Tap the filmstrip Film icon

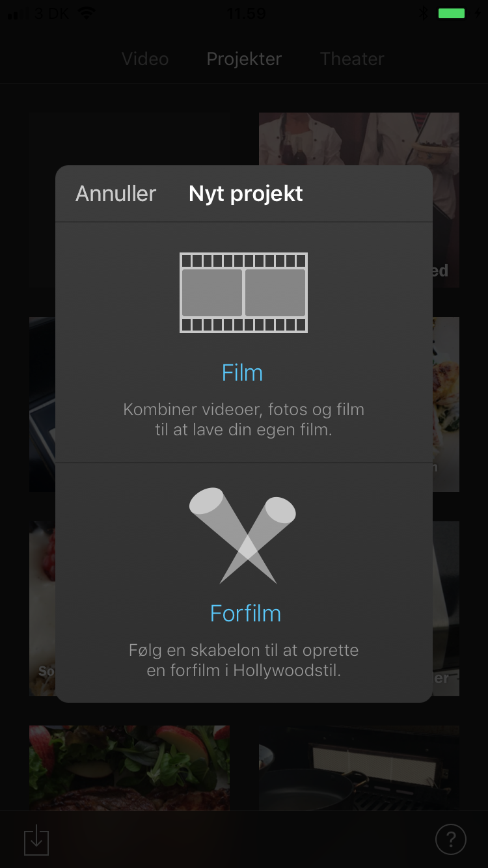pos(243,293)
